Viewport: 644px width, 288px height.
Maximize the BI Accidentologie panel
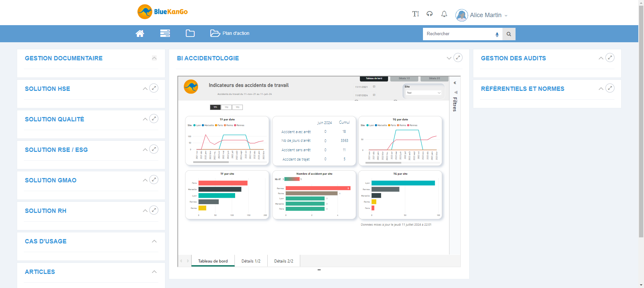pos(458,58)
